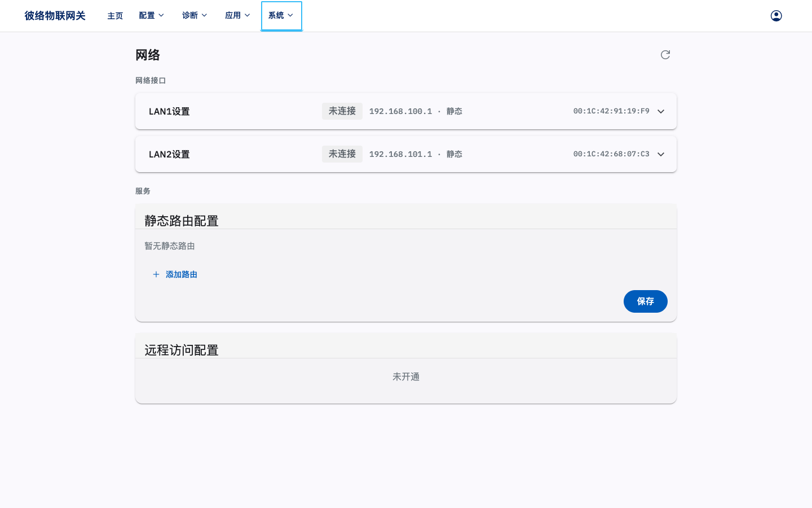The height and width of the screenshot is (508, 812).
Task: Click the plus icon beside 添加路由
Action: 156,274
